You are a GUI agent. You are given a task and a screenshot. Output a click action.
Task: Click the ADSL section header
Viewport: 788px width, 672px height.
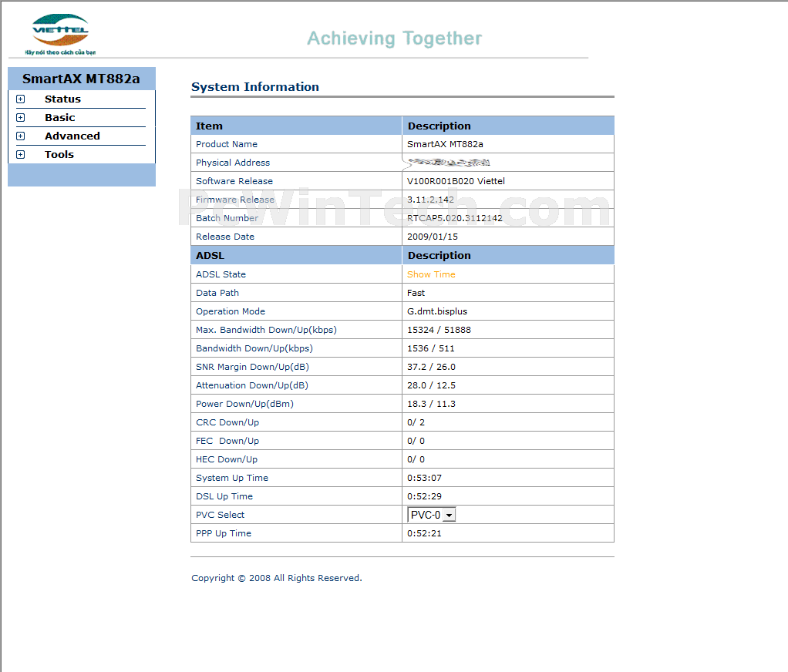tap(210, 256)
